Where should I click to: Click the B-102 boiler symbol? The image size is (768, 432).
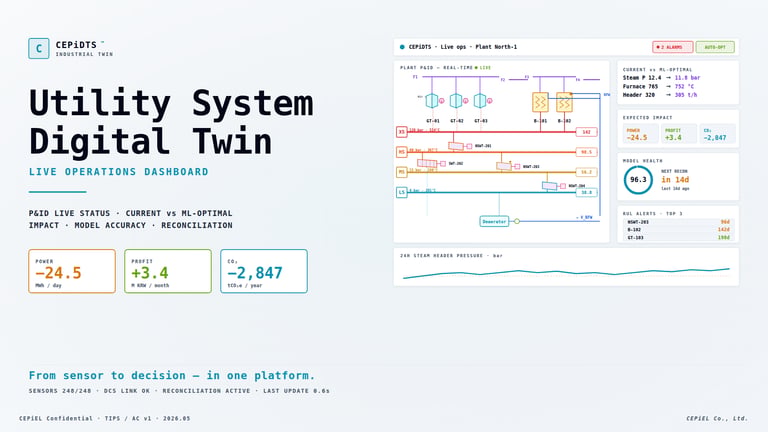[x=564, y=102]
